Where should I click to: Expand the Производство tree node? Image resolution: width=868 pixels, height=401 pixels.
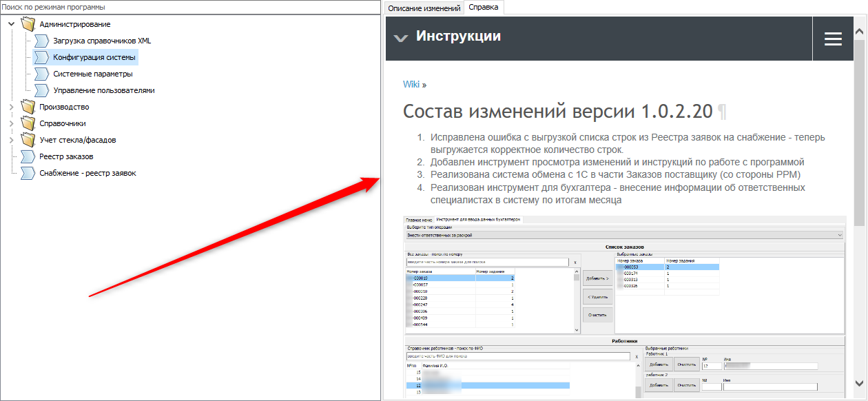[12, 107]
